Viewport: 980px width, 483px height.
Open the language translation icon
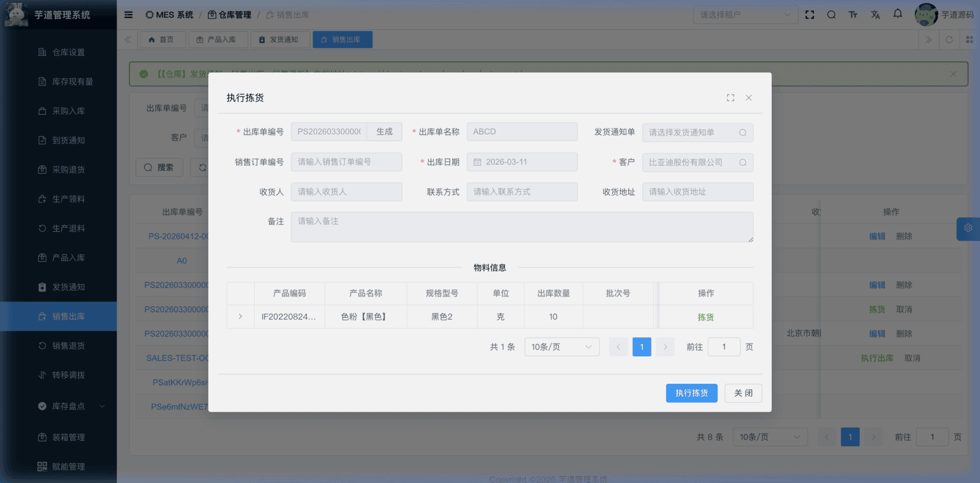[x=875, y=15]
